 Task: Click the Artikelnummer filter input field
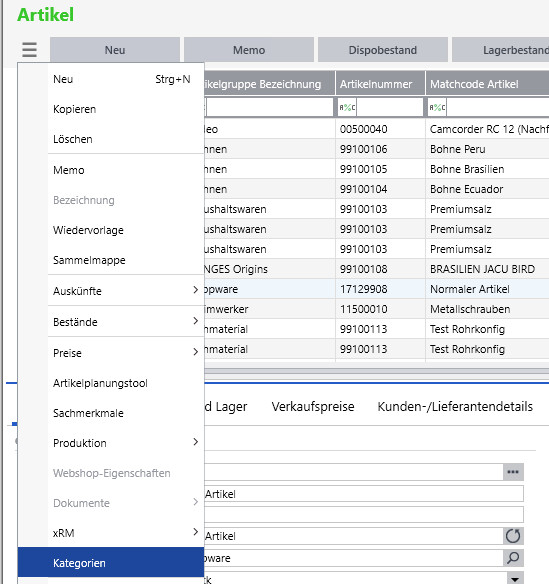coord(389,108)
